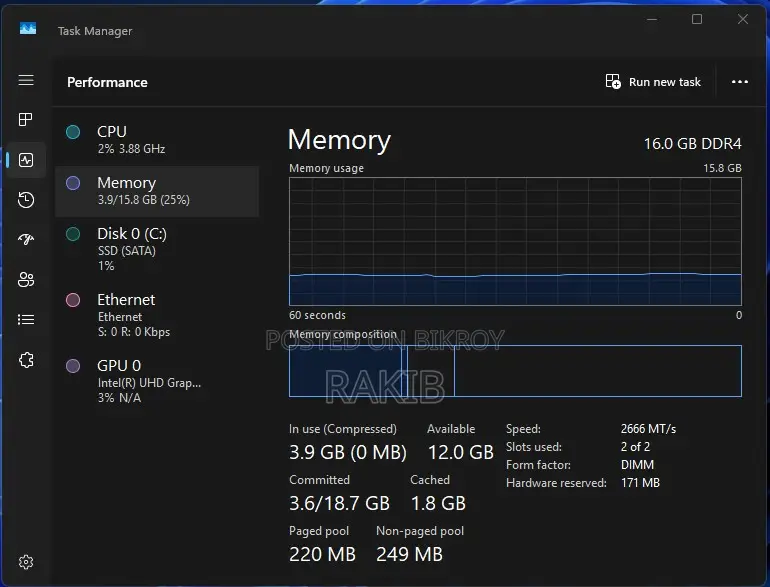Select CPU in the performance list

tap(157, 140)
